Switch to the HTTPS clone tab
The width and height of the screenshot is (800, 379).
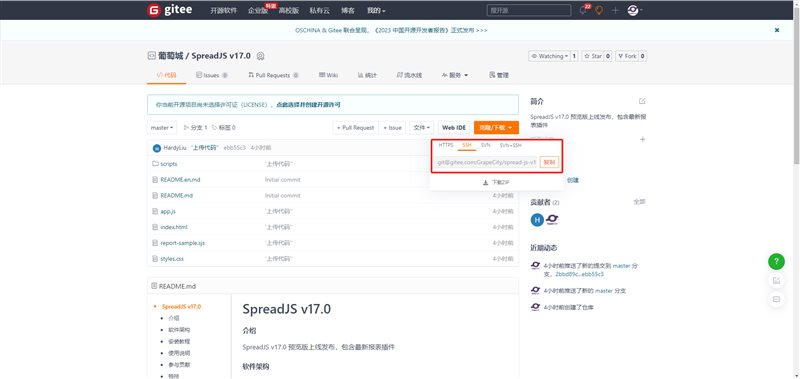[x=445, y=145]
